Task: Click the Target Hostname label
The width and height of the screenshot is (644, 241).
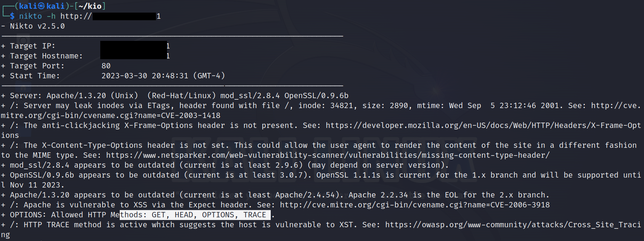Action: tap(46, 56)
